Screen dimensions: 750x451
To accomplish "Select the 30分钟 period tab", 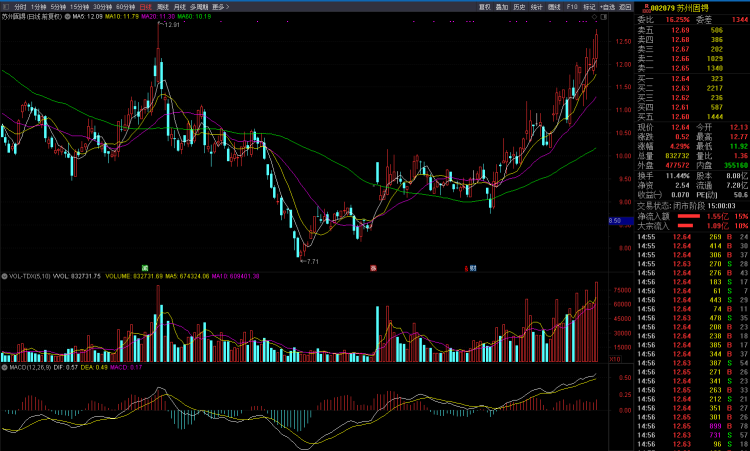I will pos(102,7).
